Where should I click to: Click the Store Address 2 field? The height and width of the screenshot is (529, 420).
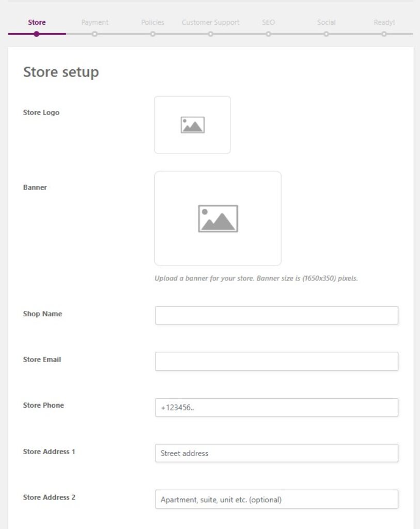point(276,499)
